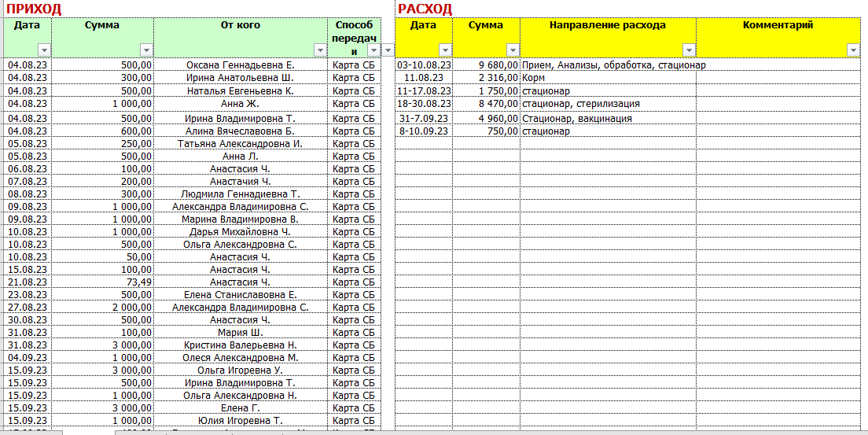The width and height of the screenshot is (868, 435).
Task: Select the РАСХОД title cell
Action: click(425, 9)
